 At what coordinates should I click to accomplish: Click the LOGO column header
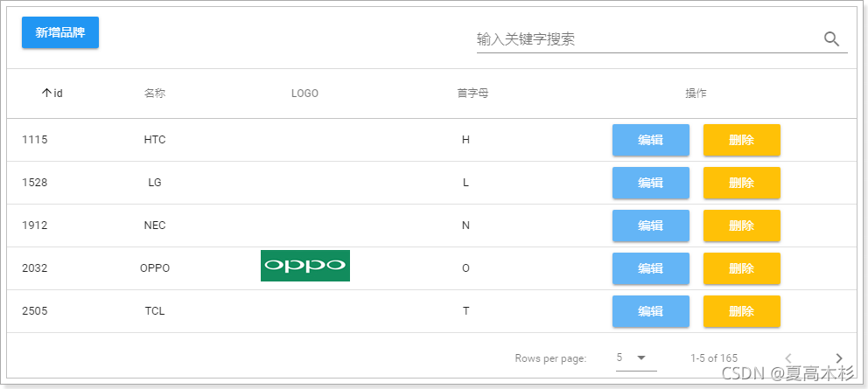click(305, 94)
